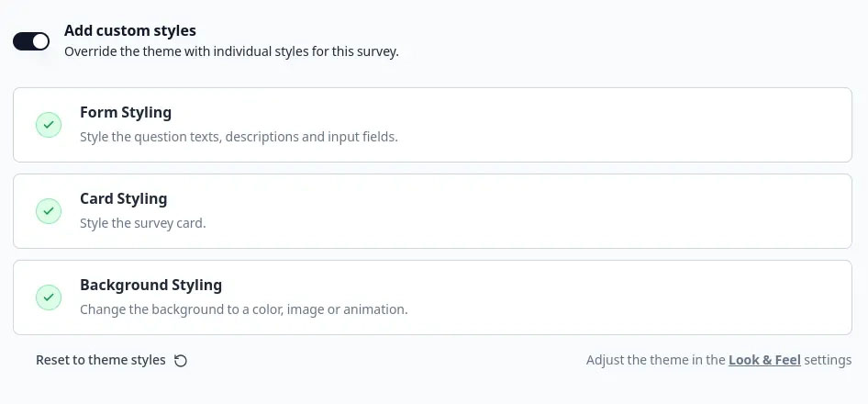Click the 'Adjust the theme in the' text
Screen dimensions: 868x404
pos(656,360)
